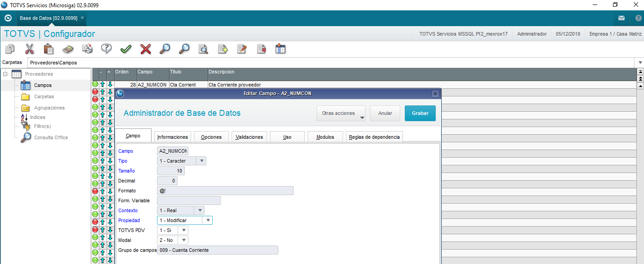The width and height of the screenshot is (644, 264).
Task: Click the View document magnifier page icon
Action: click(203, 49)
